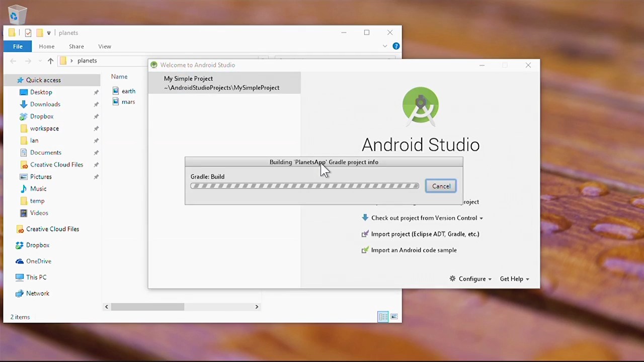This screenshot has height=362, width=644.
Task: Click the This PC computer icon
Action: [x=20, y=277]
